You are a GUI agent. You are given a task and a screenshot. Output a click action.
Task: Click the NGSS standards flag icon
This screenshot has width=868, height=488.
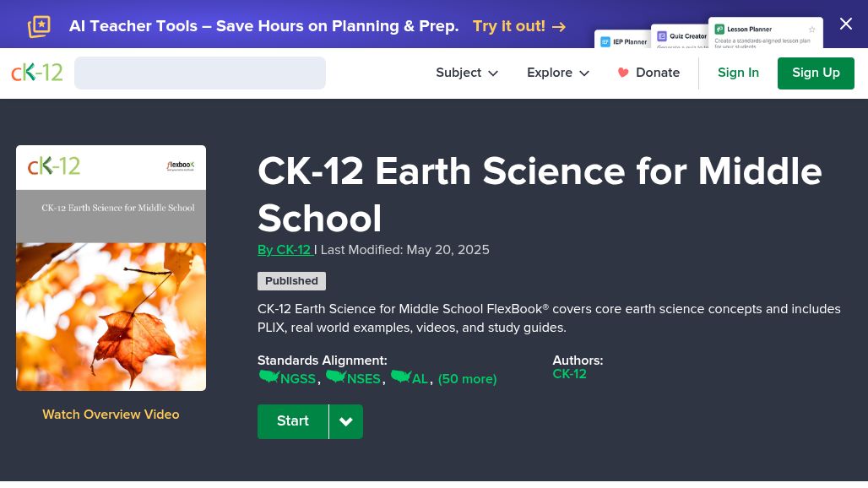click(x=269, y=377)
